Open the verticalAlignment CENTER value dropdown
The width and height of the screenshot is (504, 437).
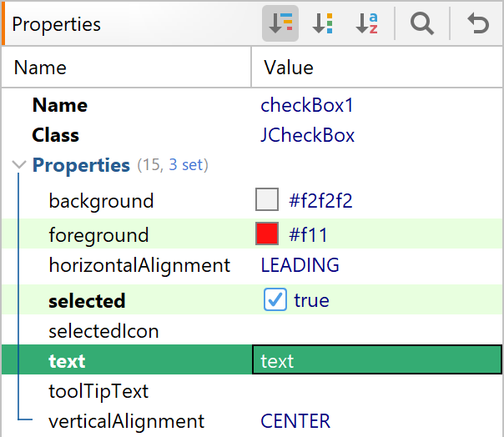[376, 421]
